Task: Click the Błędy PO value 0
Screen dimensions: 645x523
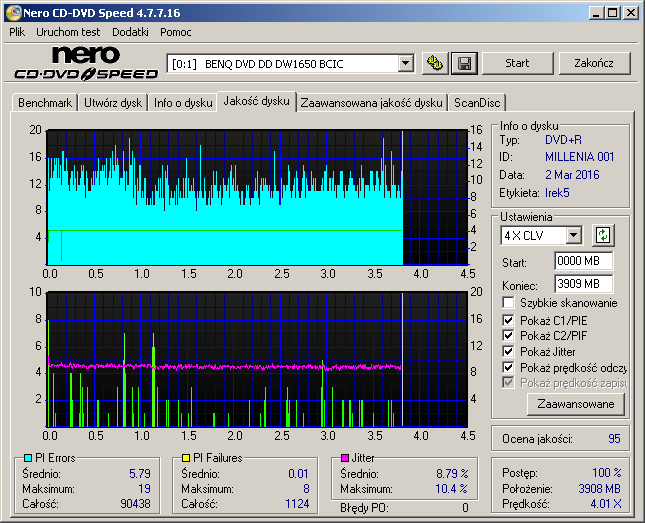Action: 465,508
